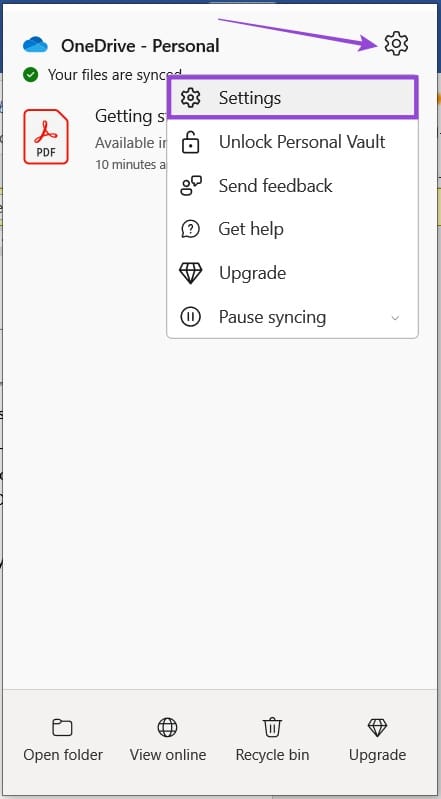Click the gear icon in OneDrive header
Image resolution: width=441 pixels, height=799 pixels.
(396, 44)
